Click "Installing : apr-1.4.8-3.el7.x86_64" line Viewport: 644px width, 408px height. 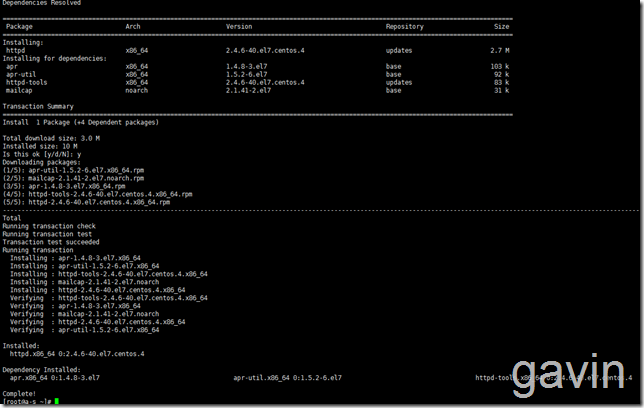click(x=75, y=258)
